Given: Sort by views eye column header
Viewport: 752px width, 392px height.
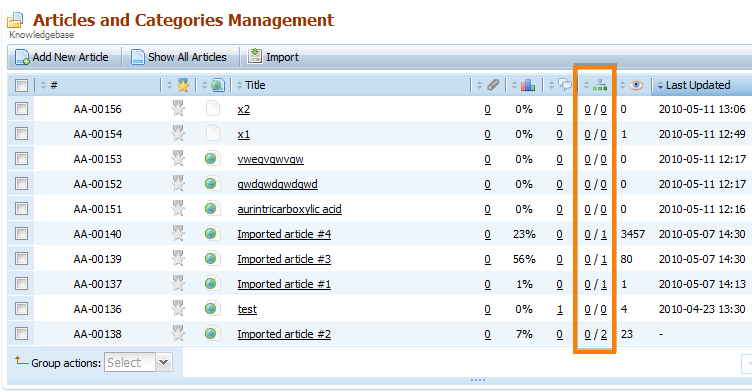Looking at the screenshot, I should pos(636,85).
